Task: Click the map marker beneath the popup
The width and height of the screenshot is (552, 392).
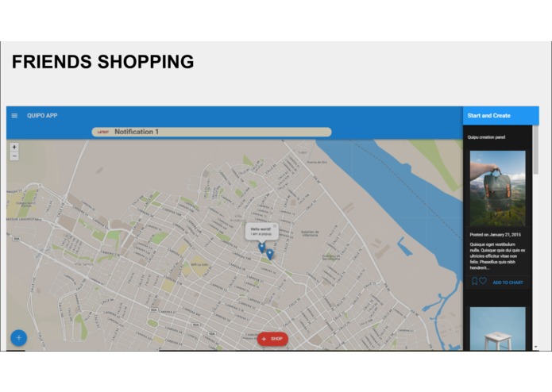Action: point(261,248)
